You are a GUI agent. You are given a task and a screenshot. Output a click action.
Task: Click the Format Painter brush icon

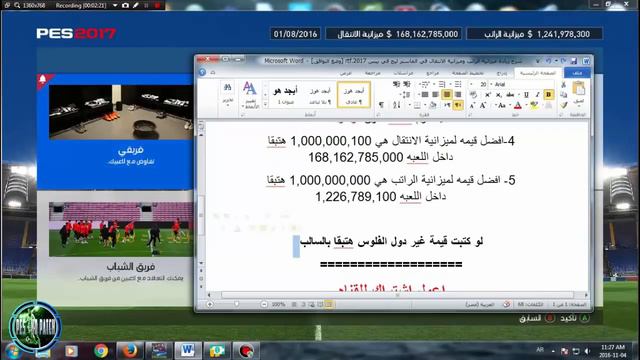tap(563, 105)
